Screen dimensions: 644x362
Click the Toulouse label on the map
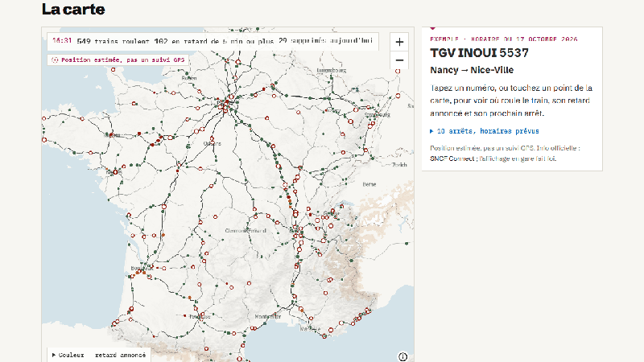pos(200,316)
